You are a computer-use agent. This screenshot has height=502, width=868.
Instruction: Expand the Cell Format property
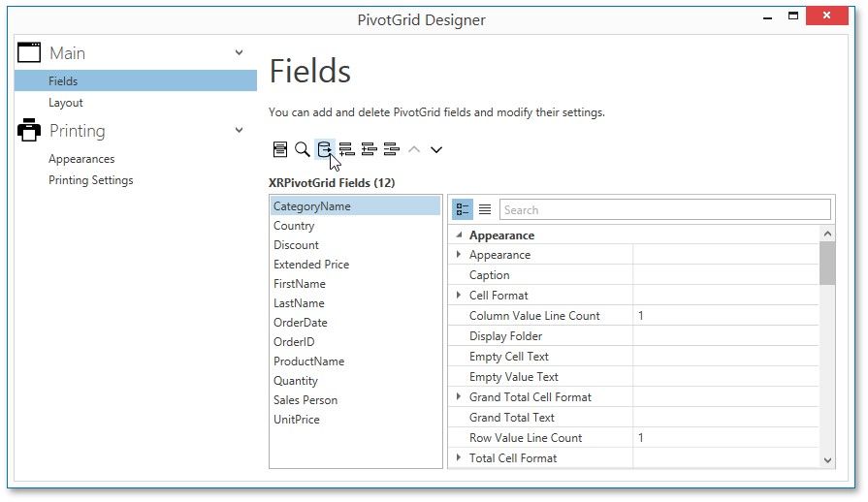coord(458,296)
